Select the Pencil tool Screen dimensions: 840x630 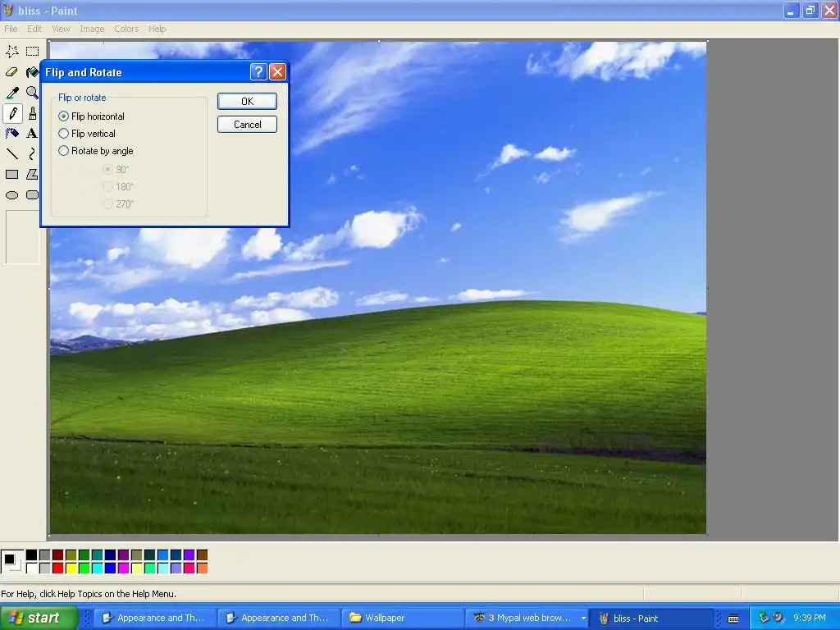pyautogui.click(x=12, y=113)
